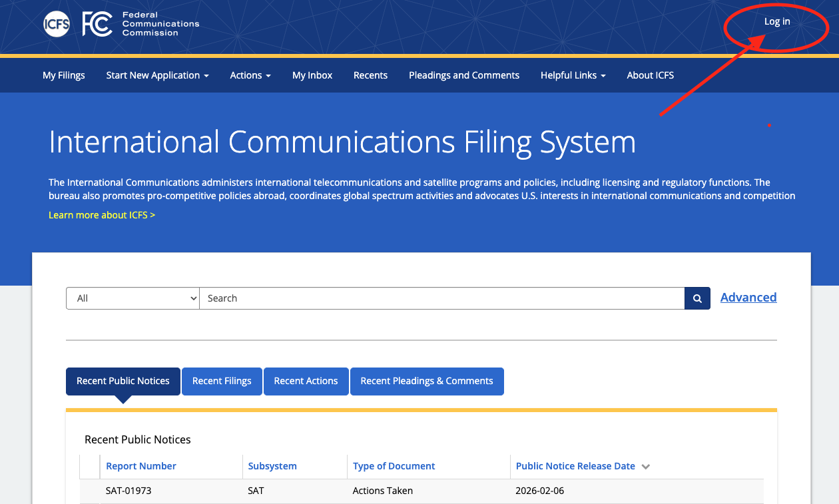The image size is (839, 504).
Task: Sort by Type of Document column
Action: click(x=394, y=466)
